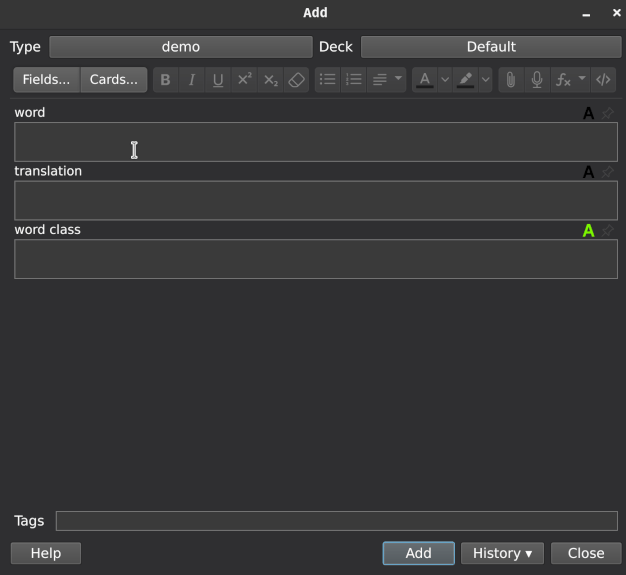
Task: Record audio with microphone icon
Action: 537,80
